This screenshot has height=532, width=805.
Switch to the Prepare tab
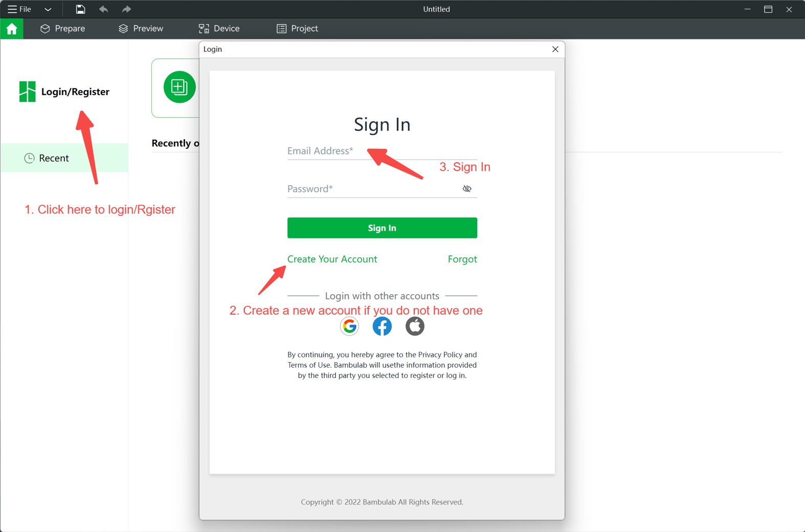pos(63,29)
